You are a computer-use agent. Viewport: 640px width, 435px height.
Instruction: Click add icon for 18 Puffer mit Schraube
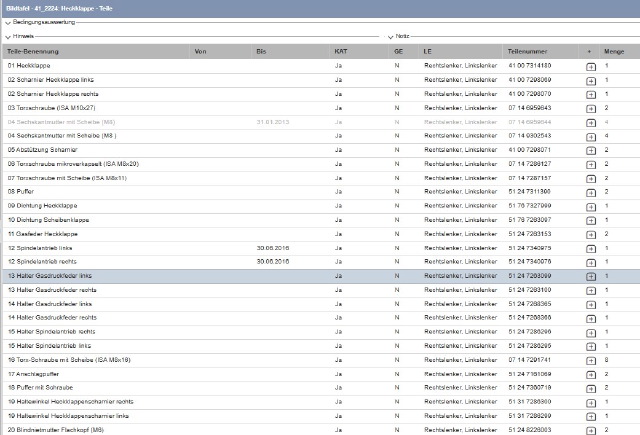coord(591,389)
